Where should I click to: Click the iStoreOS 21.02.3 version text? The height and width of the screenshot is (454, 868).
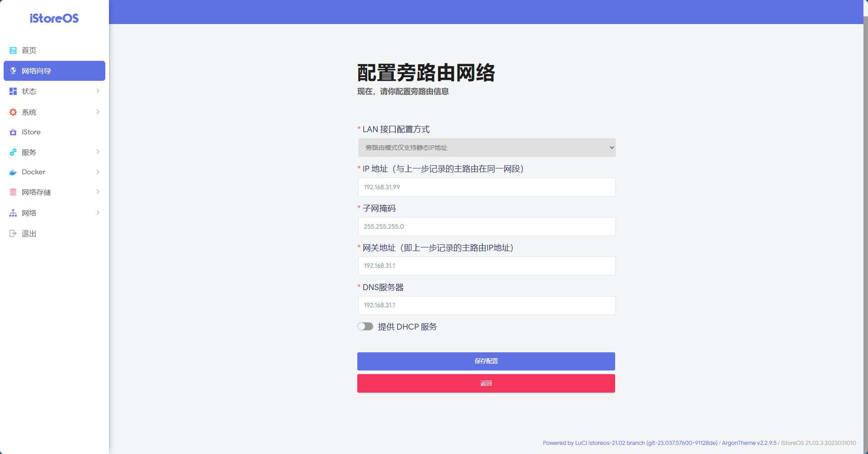pyautogui.click(x=819, y=443)
